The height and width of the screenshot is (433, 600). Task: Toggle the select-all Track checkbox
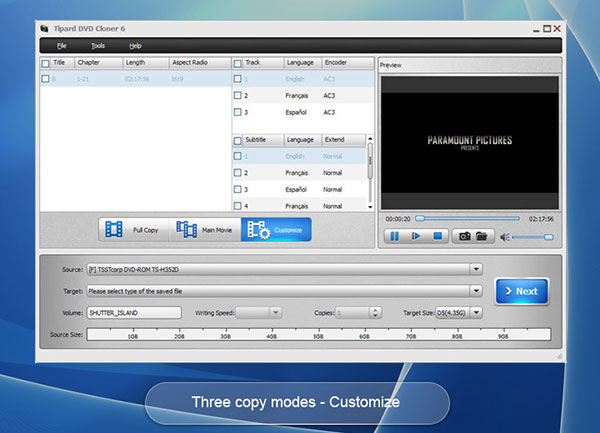[238, 63]
